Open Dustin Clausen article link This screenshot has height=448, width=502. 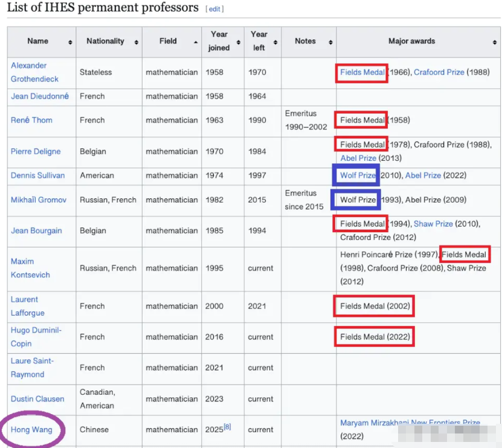(x=37, y=398)
